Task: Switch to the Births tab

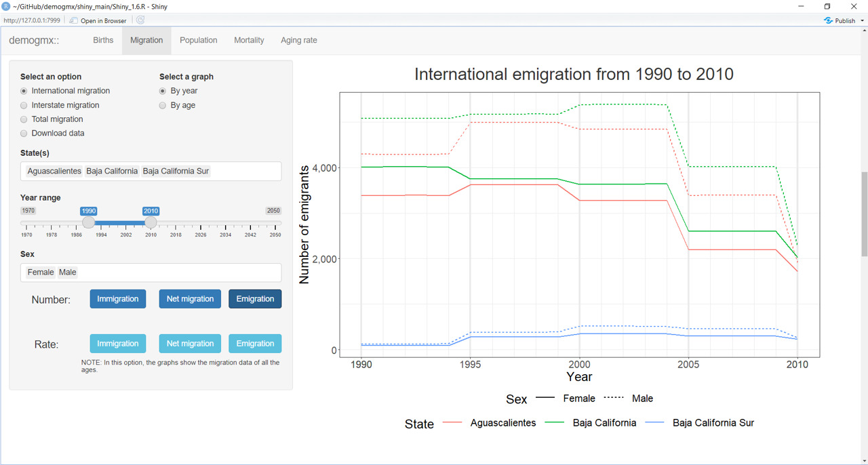Action: pyautogui.click(x=103, y=41)
